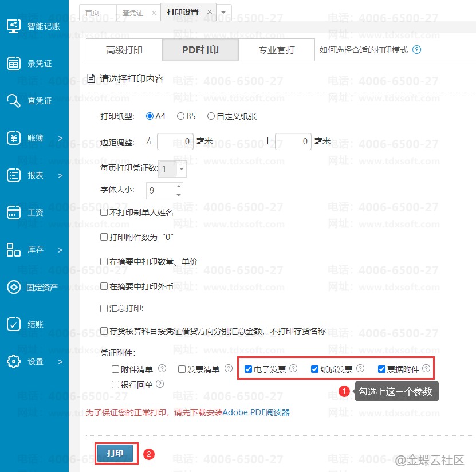Switch to the 专业套打 tab

point(276,50)
